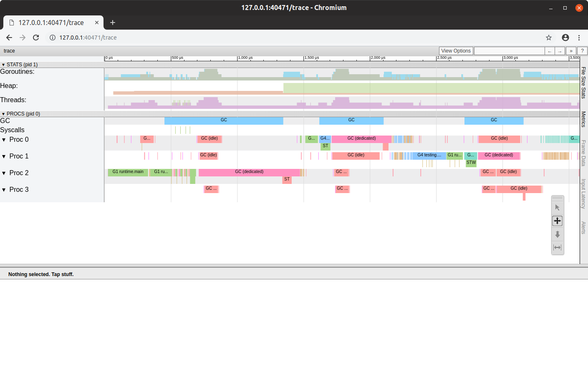The image size is (588, 382).
Task: Collapse the Proc 0 track
Action: point(4,140)
